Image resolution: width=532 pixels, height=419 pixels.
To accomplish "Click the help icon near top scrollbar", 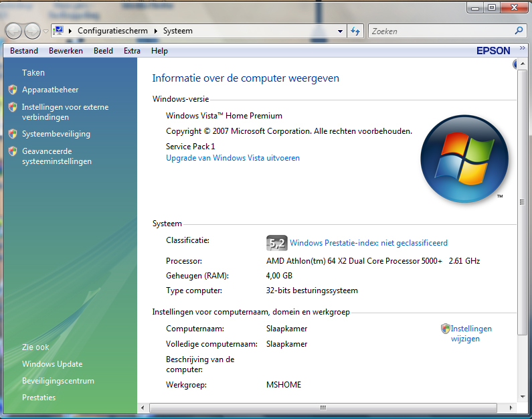I will point(515,64).
